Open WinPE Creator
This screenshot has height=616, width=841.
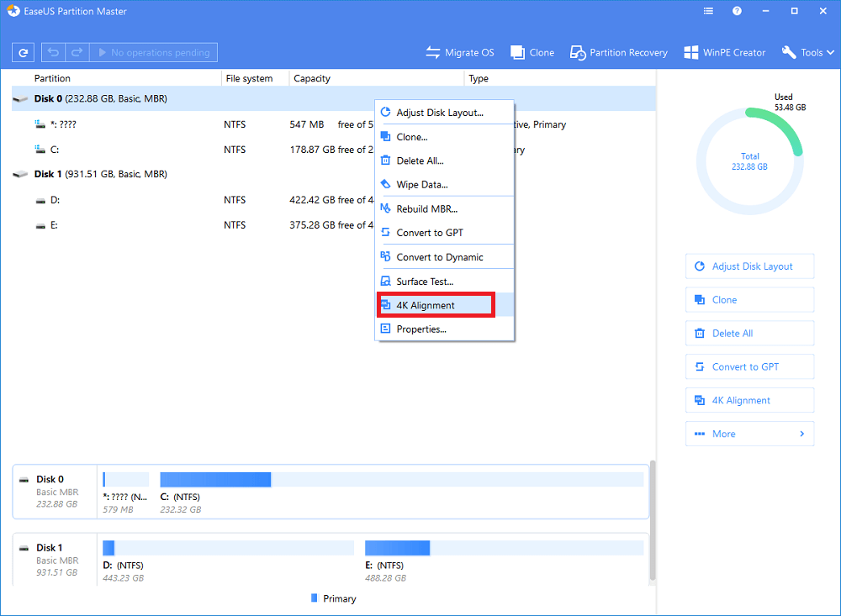point(724,52)
